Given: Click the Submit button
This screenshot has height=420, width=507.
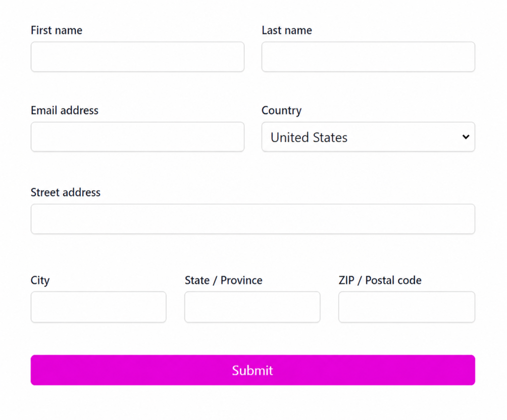Looking at the screenshot, I should [x=253, y=370].
